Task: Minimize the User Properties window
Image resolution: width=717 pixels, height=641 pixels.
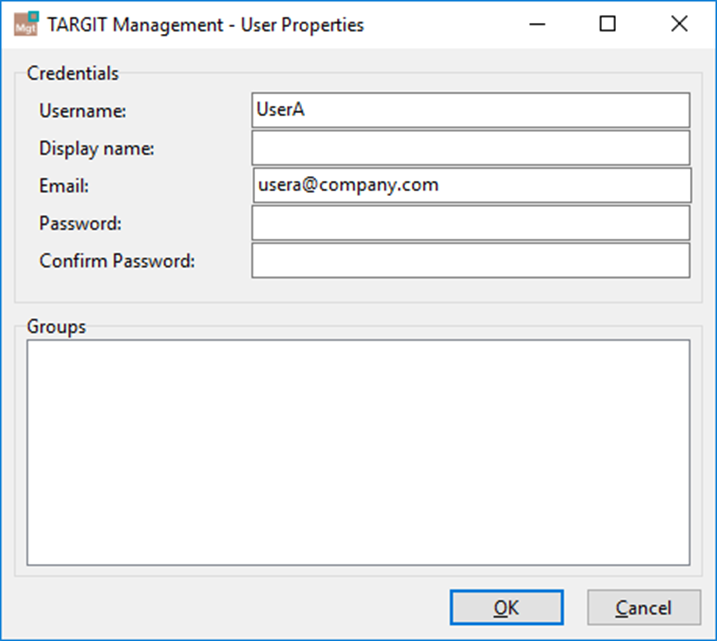Action: [537, 24]
